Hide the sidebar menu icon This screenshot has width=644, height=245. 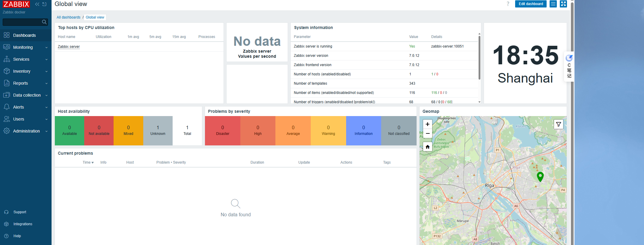point(44,4)
